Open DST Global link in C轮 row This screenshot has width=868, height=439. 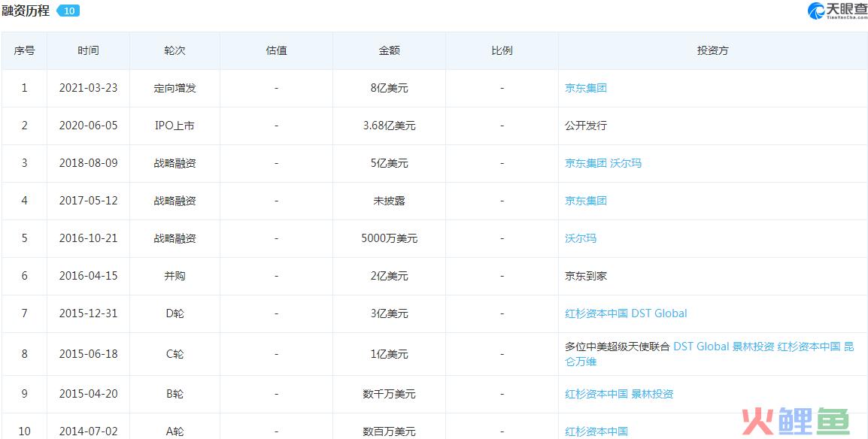(x=701, y=347)
